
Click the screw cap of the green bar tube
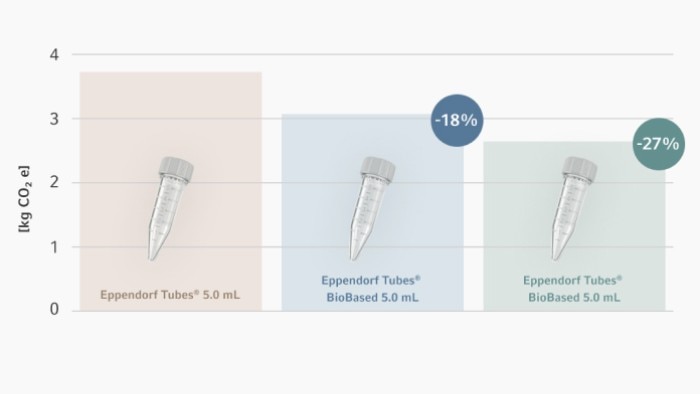(580, 169)
